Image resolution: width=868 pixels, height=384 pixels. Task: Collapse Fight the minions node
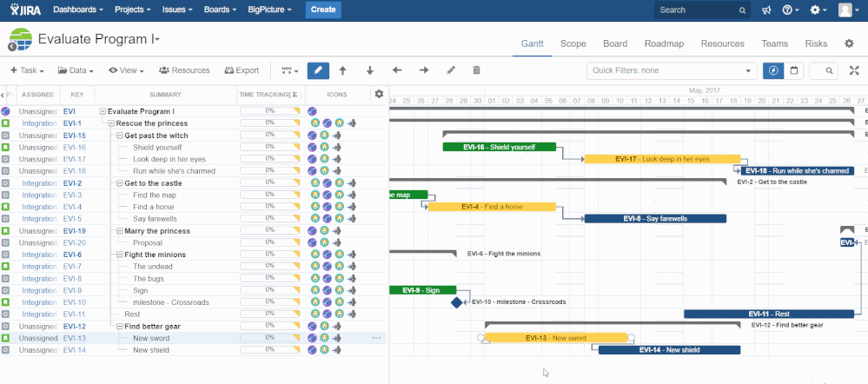[120, 255]
